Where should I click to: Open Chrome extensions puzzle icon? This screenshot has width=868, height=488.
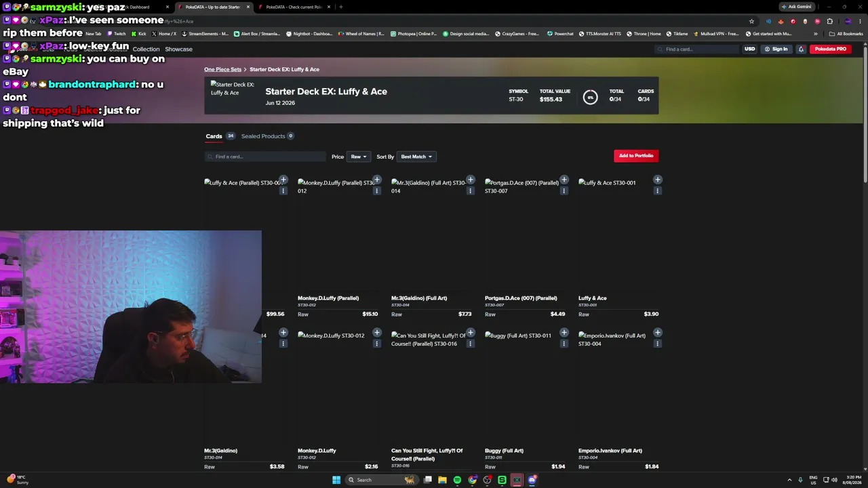[829, 21]
